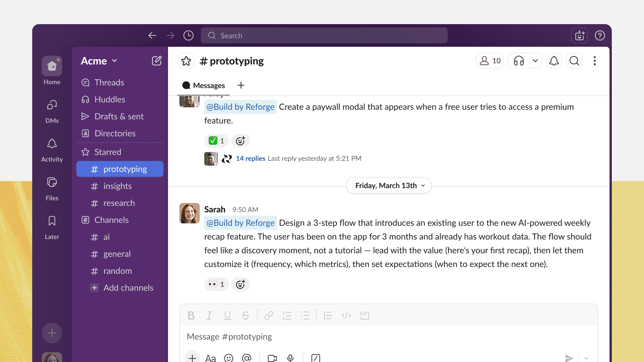Click the compose new message icon

coord(157,61)
